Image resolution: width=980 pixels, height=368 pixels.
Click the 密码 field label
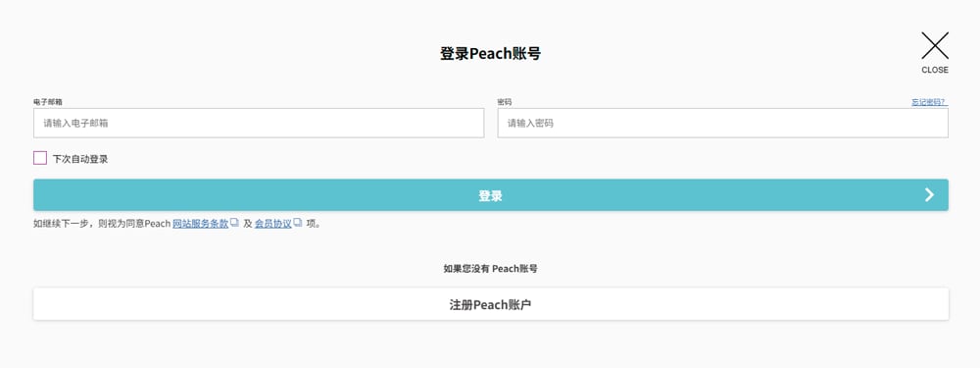click(x=505, y=102)
